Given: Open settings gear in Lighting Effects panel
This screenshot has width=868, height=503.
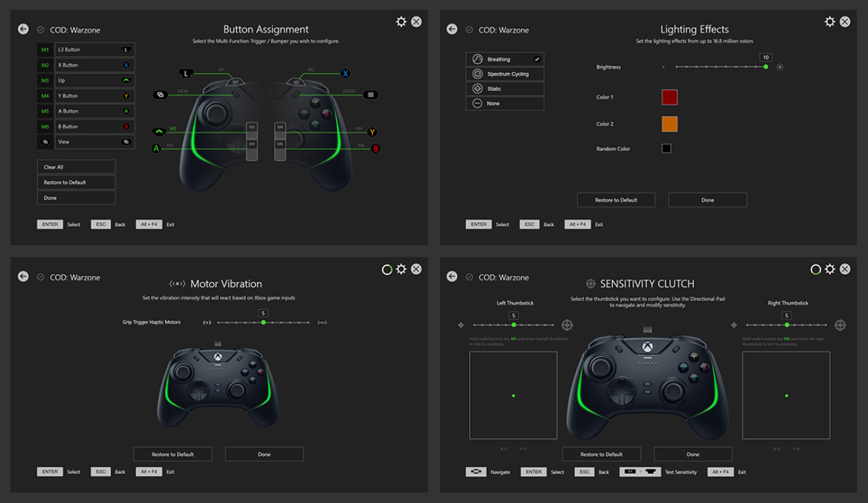Looking at the screenshot, I should tap(830, 21).
